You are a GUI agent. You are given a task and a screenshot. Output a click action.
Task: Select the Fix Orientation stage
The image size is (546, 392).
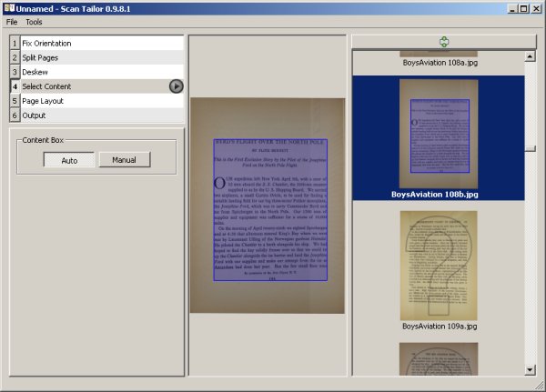[x=102, y=43]
